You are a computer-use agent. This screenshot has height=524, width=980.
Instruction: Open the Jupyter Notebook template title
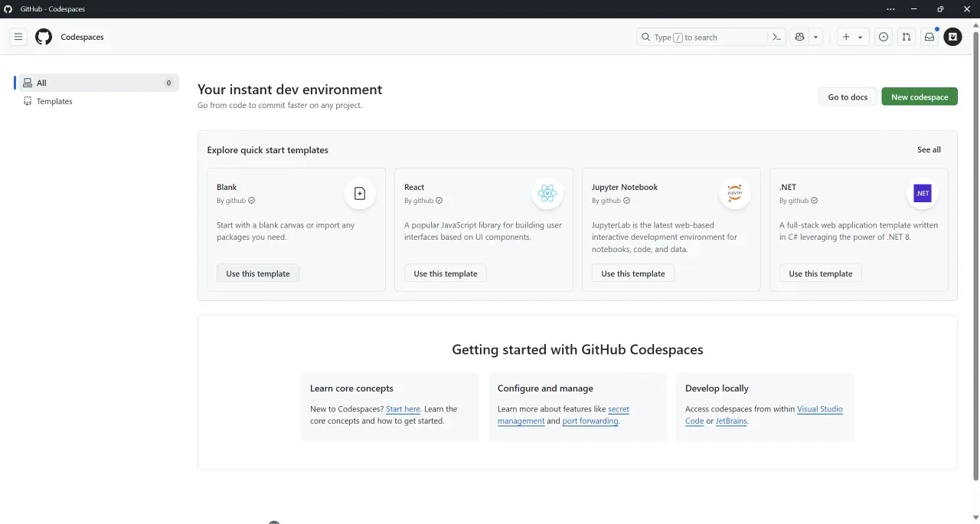[625, 187]
